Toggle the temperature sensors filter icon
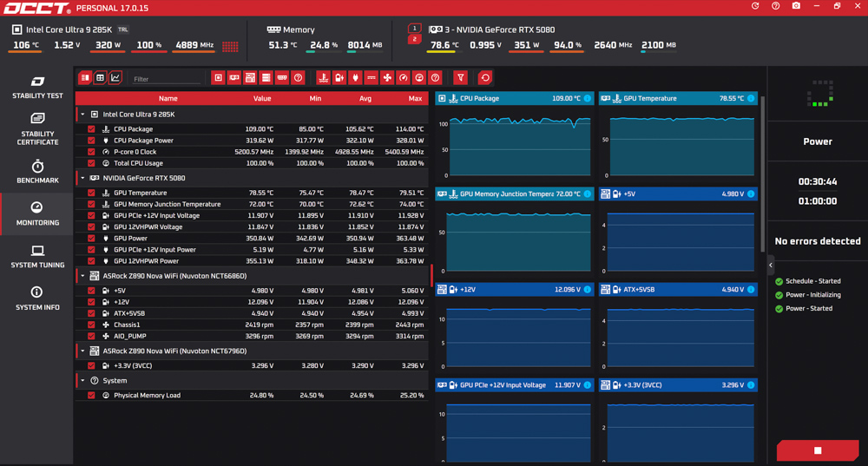Viewport: 868px width, 466px height. click(323, 78)
